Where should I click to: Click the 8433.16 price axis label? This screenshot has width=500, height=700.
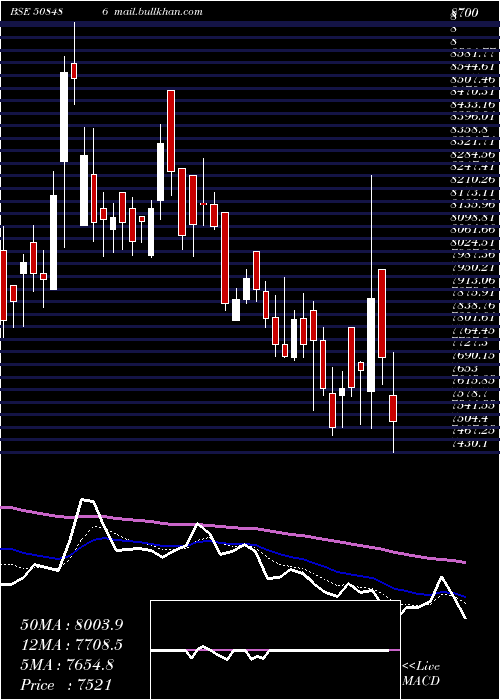(x=472, y=104)
